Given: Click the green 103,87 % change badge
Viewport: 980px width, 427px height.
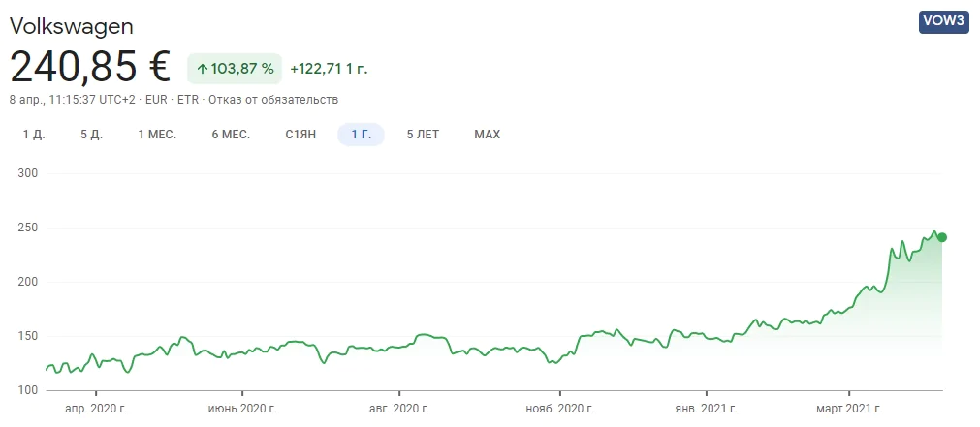Looking at the screenshot, I should tap(235, 69).
